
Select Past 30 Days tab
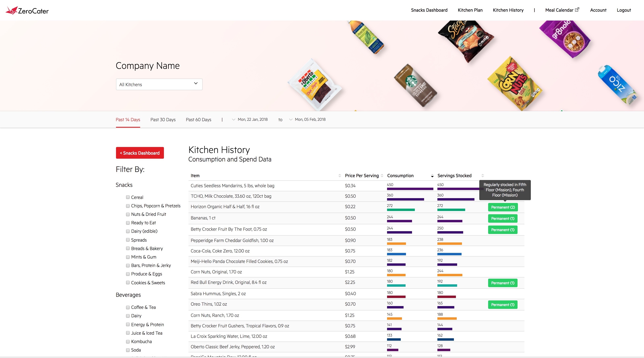coord(163,119)
